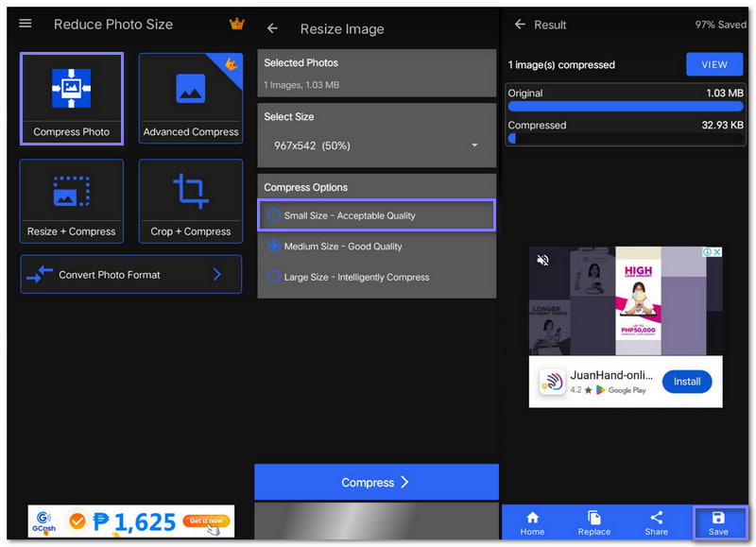Close the ad with X icon
This screenshot has height=547, width=756.
coord(717,251)
